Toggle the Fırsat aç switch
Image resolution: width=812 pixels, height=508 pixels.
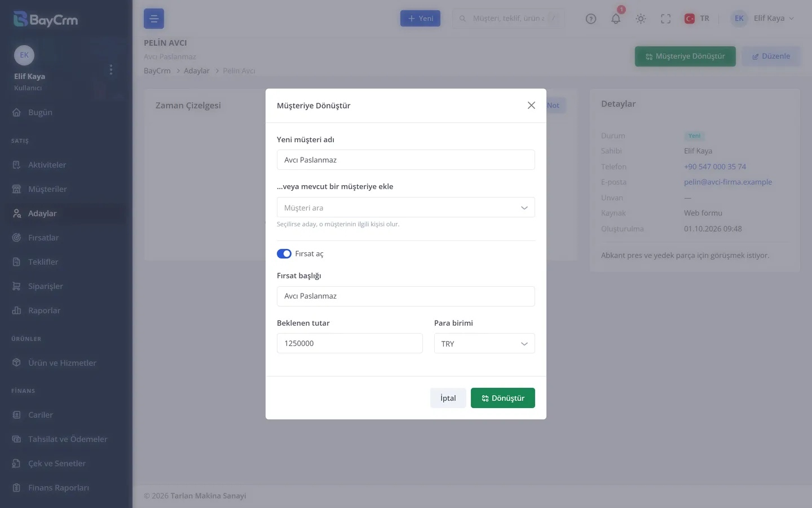284,254
